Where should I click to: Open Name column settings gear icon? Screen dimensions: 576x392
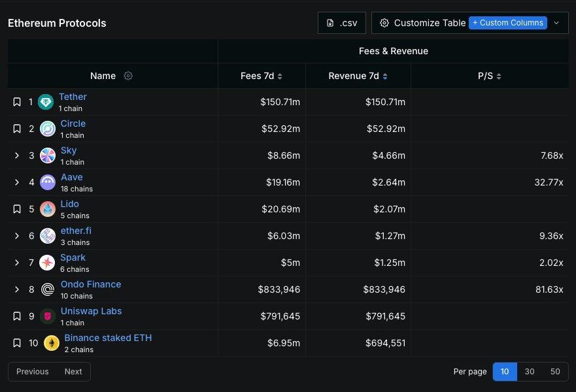[x=128, y=76]
